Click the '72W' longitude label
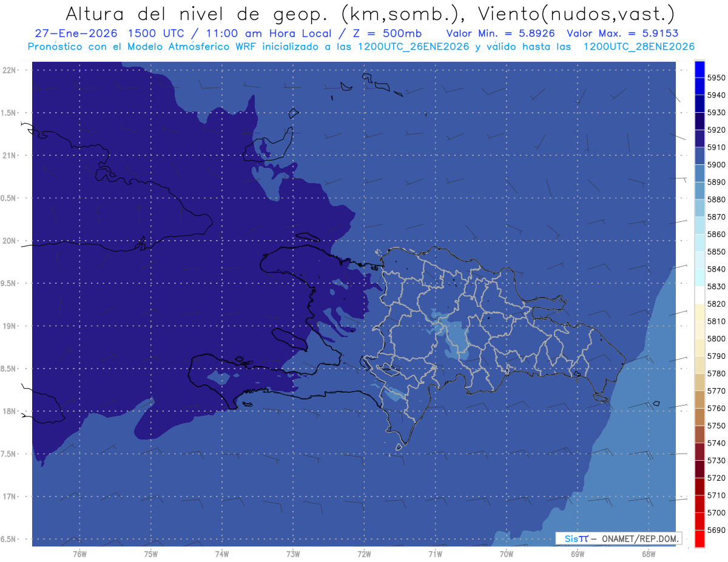728x562 pixels. 364,554
